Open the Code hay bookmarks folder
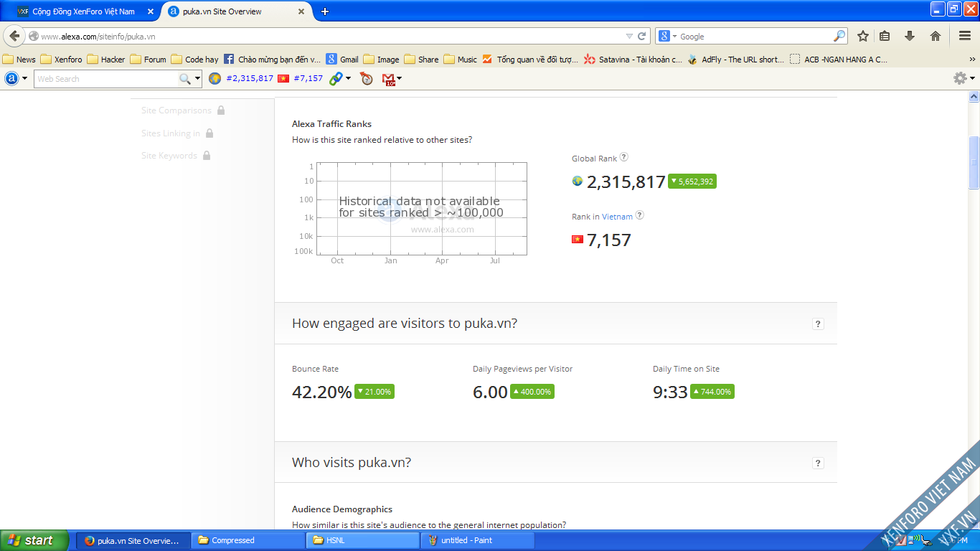Viewport: 980px width, 551px height. click(x=194, y=60)
